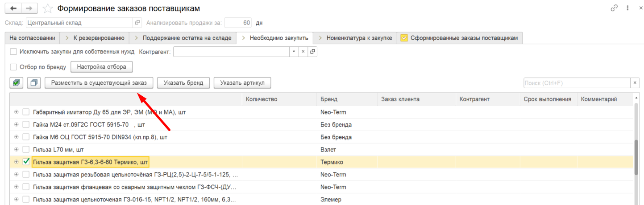
Task: Check all rows icon button
Action: [x=17, y=82]
